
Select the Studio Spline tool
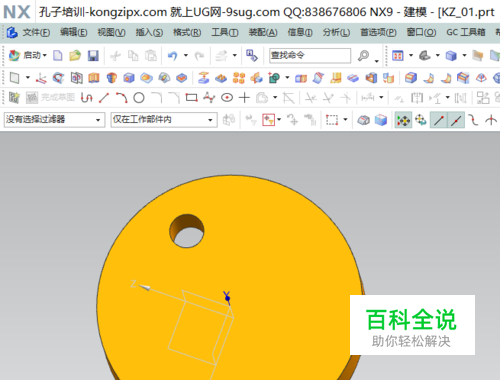coord(209,98)
